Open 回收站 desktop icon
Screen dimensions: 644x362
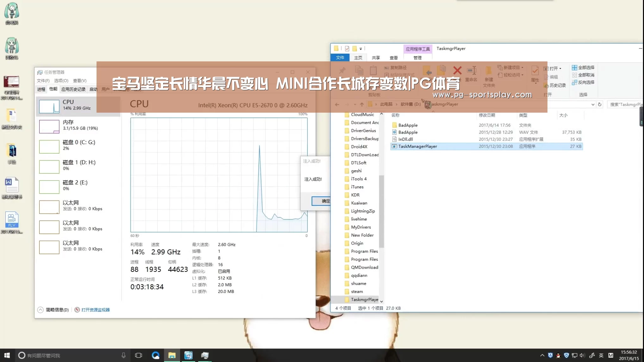click(x=12, y=48)
